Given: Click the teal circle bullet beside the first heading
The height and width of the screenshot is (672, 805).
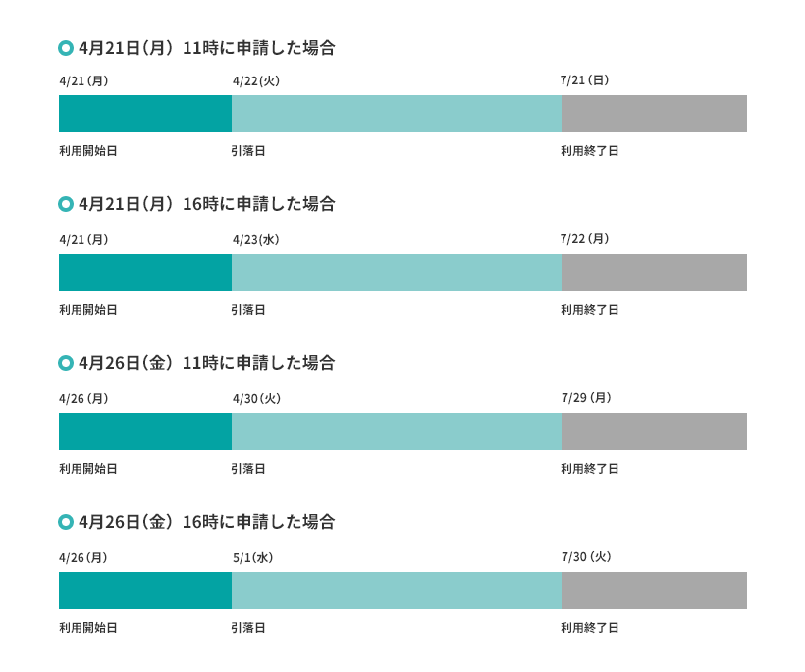Looking at the screenshot, I should [x=66, y=48].
